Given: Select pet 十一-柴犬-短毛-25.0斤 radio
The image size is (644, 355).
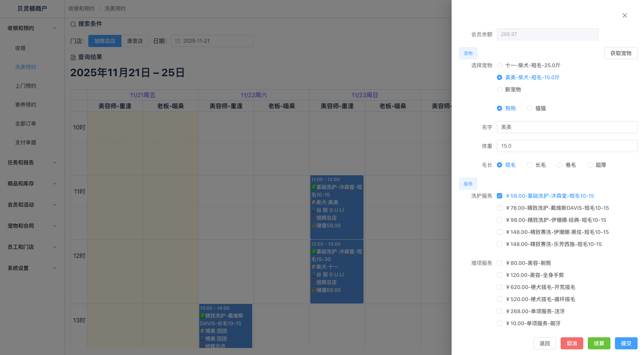Looking at the screenshot, I should click(x=499, y=65).
